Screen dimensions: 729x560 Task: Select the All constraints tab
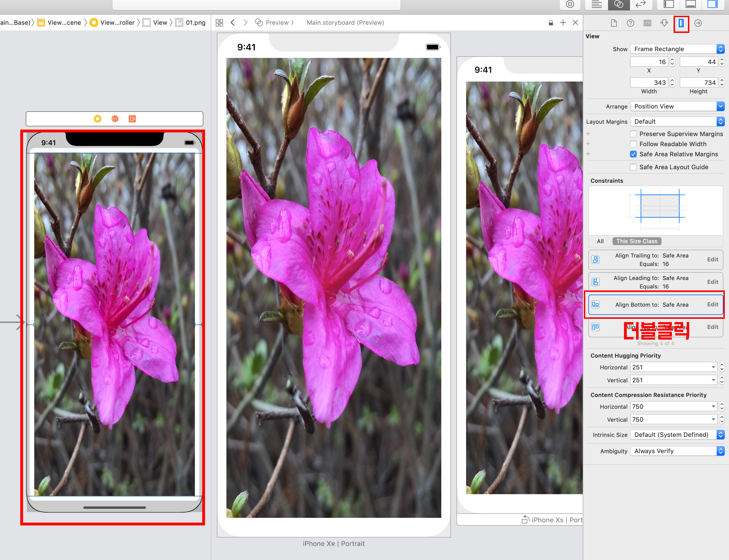point(600,241)
